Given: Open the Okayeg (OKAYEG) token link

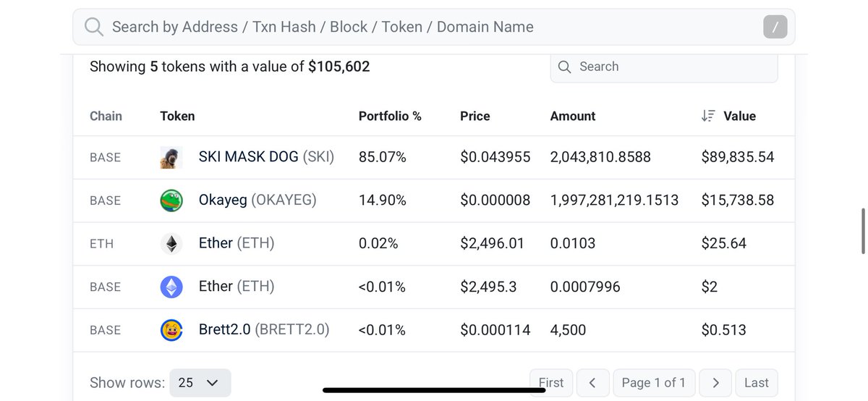Looking at the screenshot, I should [x=258, y=200].
